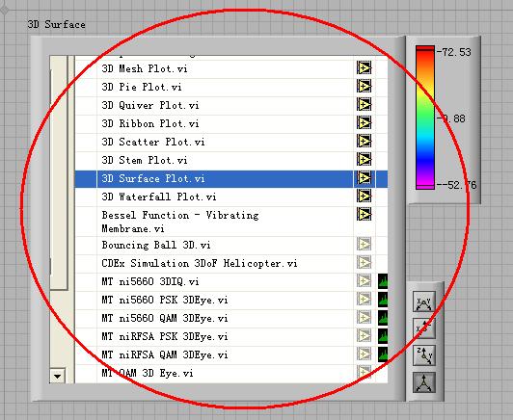Click the XY plane projection icon
Viewport: 513px width, 420px height.
point(424,302)
